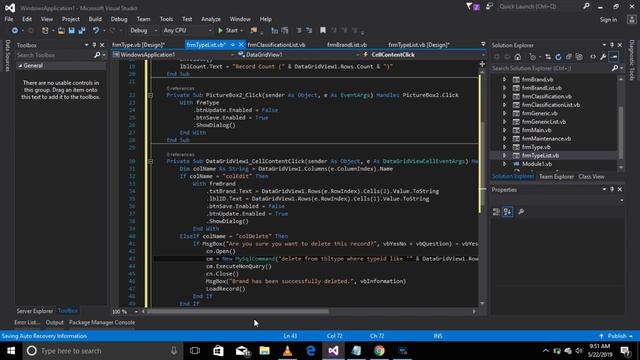
Task: Toggle pin on the frmTypeList.vb tab
Action: (233, 44)
